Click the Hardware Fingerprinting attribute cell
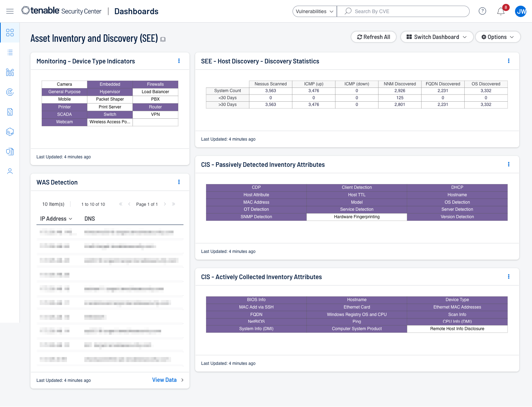The height and width of the screenshot is (407, 532). click(357, 217)
